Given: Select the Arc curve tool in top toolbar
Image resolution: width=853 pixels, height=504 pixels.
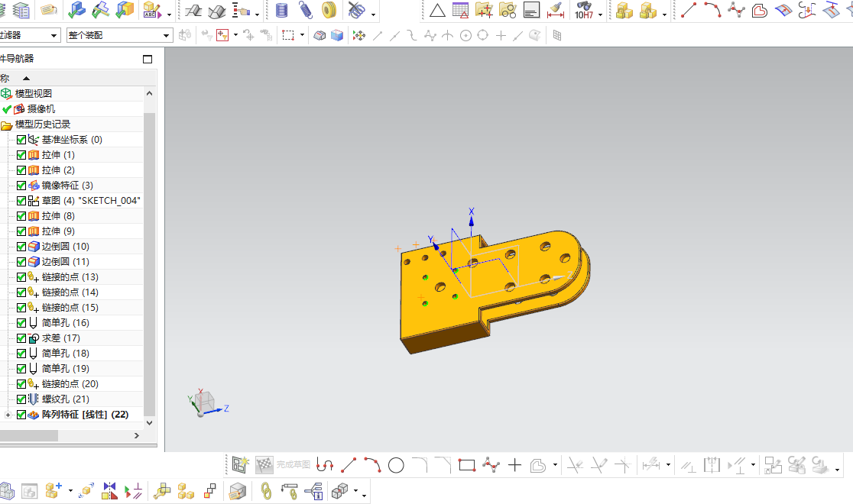Looking at the screenshot, I should [x=712, y=10].
